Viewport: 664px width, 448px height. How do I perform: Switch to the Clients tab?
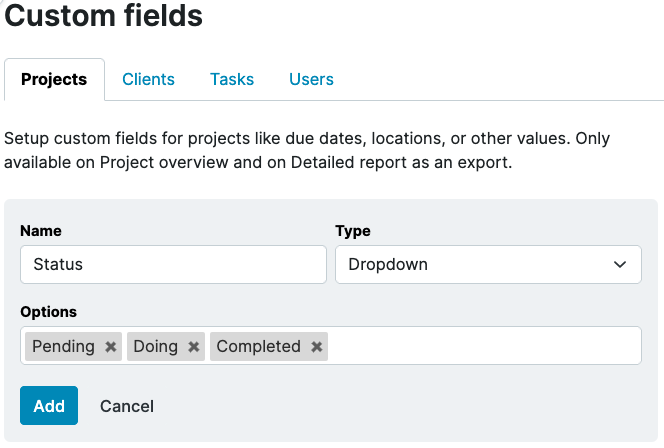pyautogui.click(x=148, y=80)
